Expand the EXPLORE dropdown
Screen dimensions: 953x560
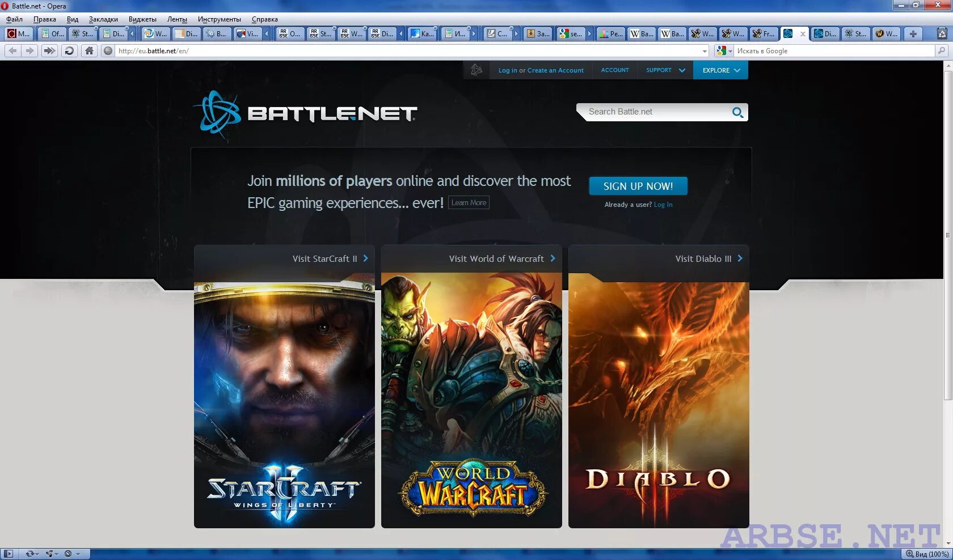tap(720, 70)
